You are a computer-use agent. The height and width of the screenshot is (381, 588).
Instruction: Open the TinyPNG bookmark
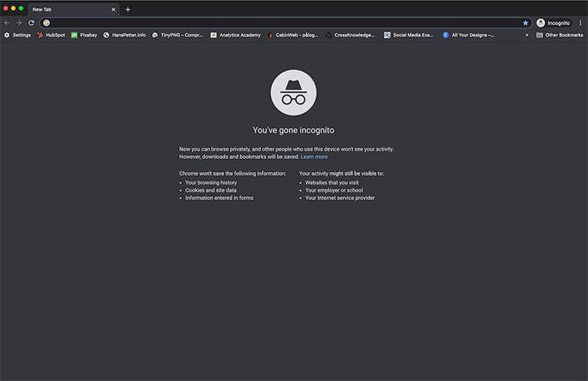pyautogui.click(x=177, y=35)
